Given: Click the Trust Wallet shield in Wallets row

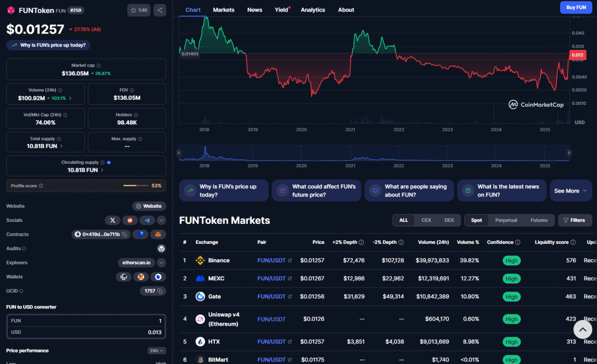Looking at the screenshot, I should (x=159, y=277).
